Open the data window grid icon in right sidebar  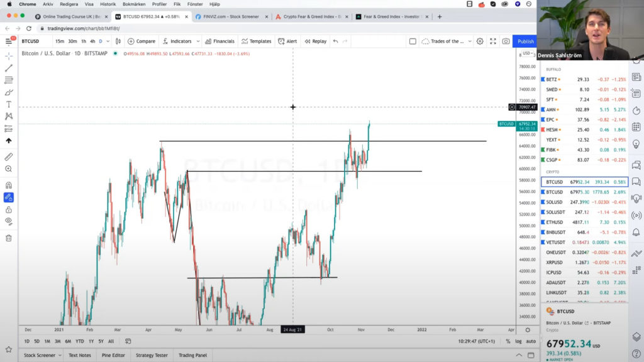tap(636, 127)
